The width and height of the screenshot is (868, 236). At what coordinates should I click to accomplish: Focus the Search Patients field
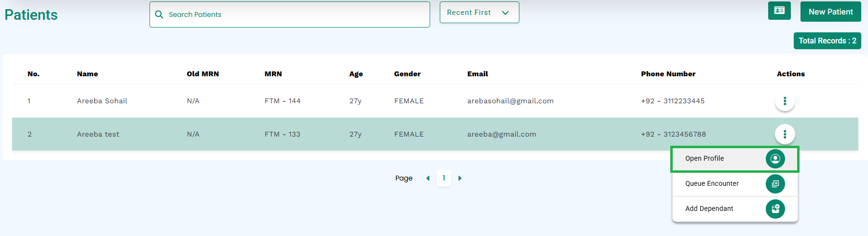coord(290,14)
